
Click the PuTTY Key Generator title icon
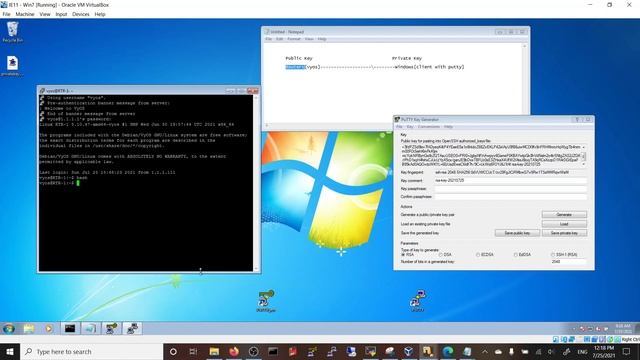(x=397, y=120)
